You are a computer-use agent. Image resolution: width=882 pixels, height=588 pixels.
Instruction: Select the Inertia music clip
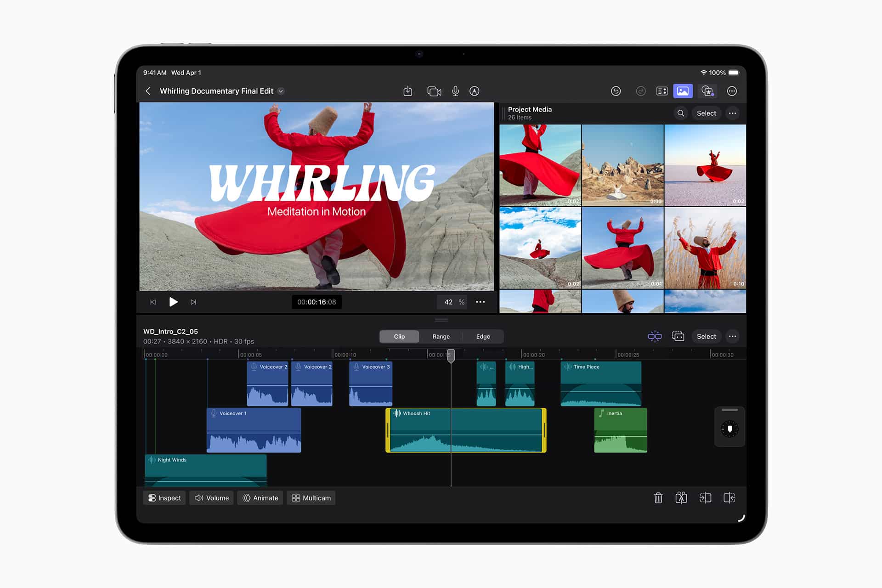coord(621,430)
